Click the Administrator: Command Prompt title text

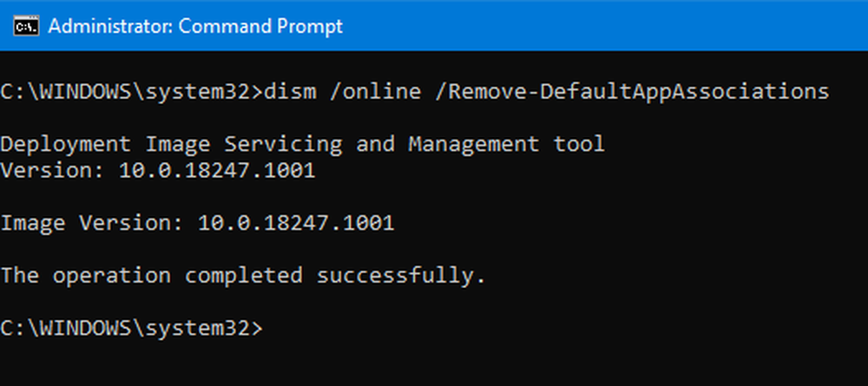(x=195, y=26)
